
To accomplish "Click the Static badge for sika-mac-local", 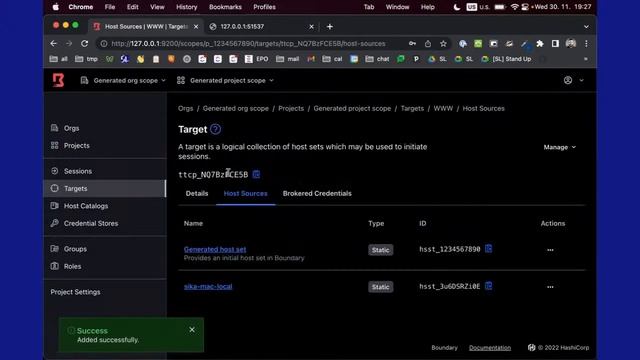I will [x=380, y=287].
